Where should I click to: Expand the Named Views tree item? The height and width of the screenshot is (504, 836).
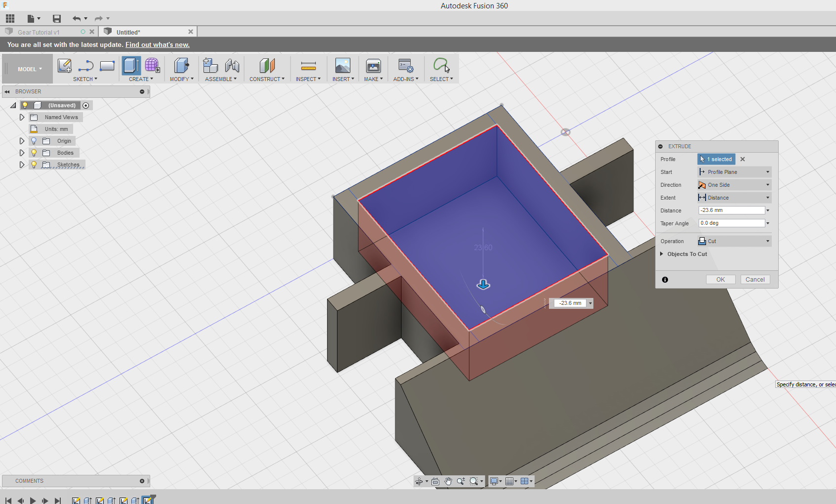pos(22,117)
